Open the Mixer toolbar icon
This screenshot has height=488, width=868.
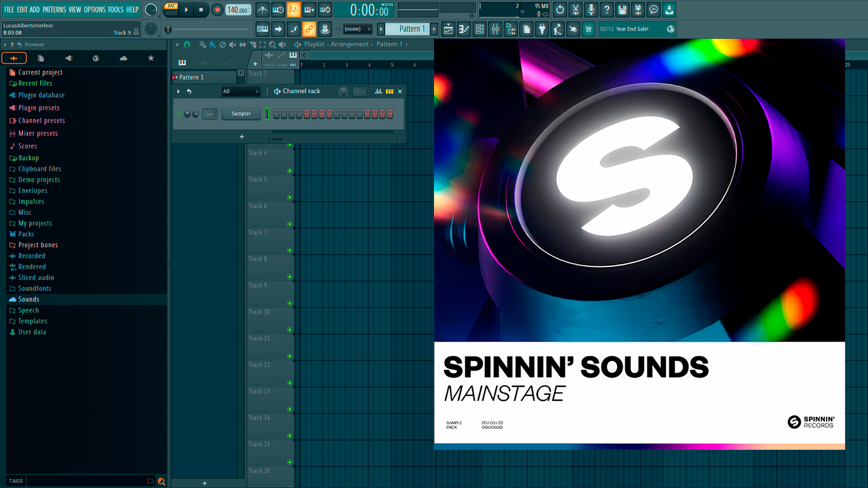tap(495, 29)
